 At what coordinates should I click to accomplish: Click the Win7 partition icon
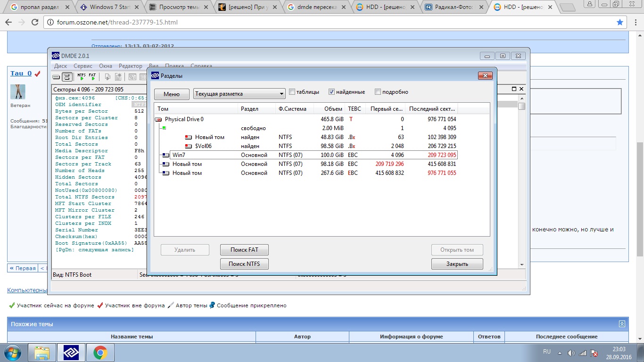[x=166, y=155]
